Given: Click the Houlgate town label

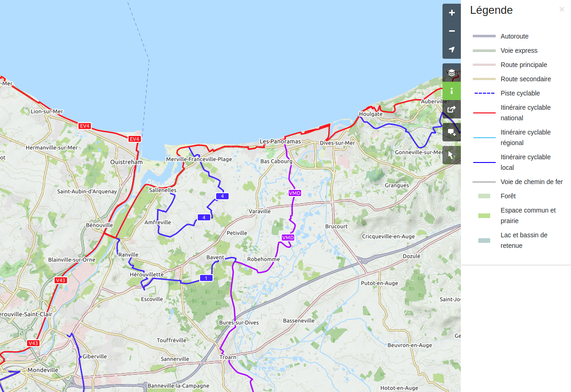Looking at the screenshot, I should click(x=371, y=113).
